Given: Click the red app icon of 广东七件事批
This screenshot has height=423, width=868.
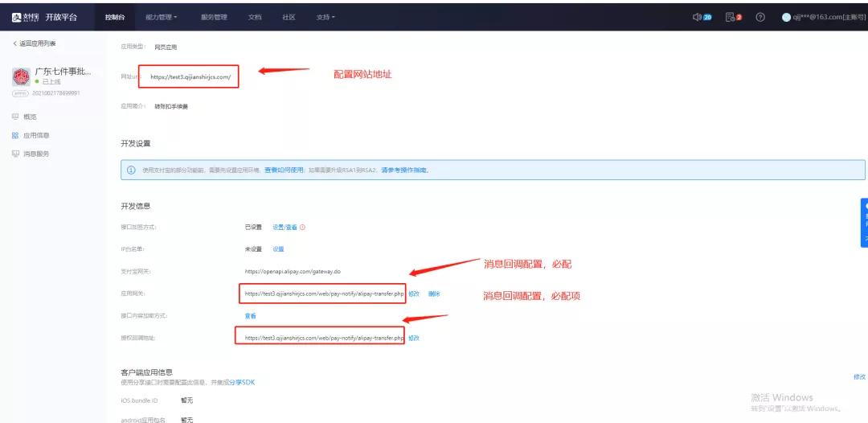Looking at the screenshot, I should click(x=21, y=77).
